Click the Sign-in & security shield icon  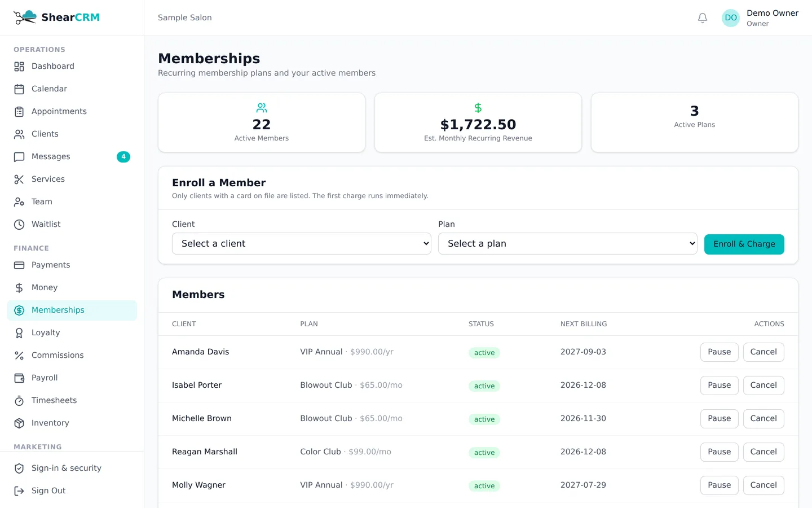(x=19, y=468)
